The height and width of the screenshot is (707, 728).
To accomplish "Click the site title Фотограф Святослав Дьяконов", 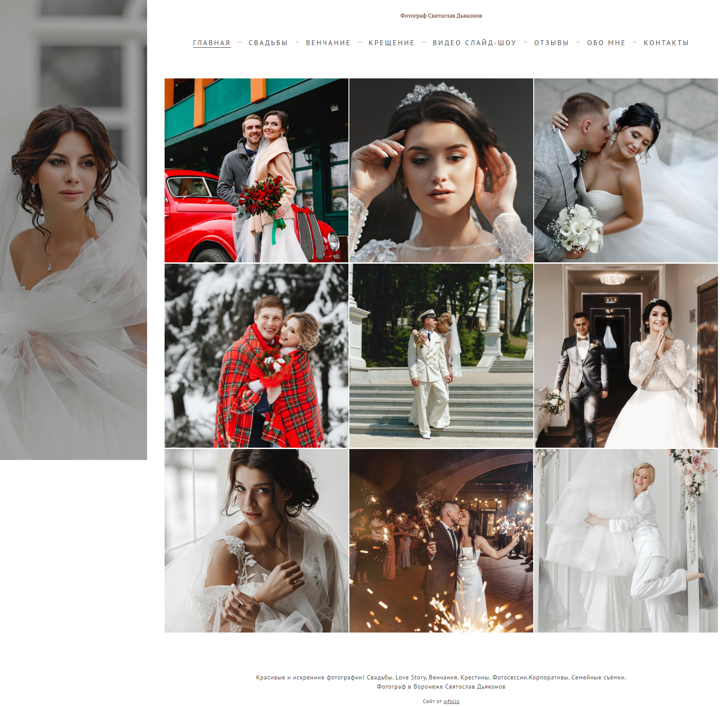I will point(441,16).
